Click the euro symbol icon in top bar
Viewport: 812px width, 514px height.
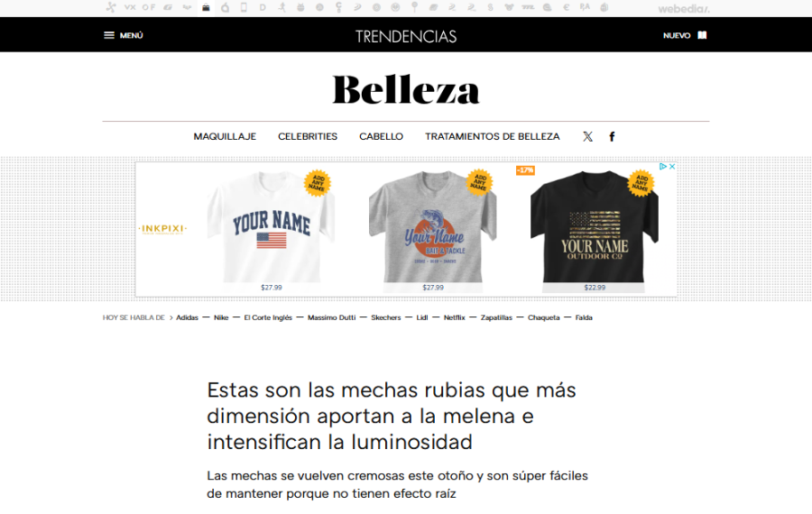[x=566, y=8]
